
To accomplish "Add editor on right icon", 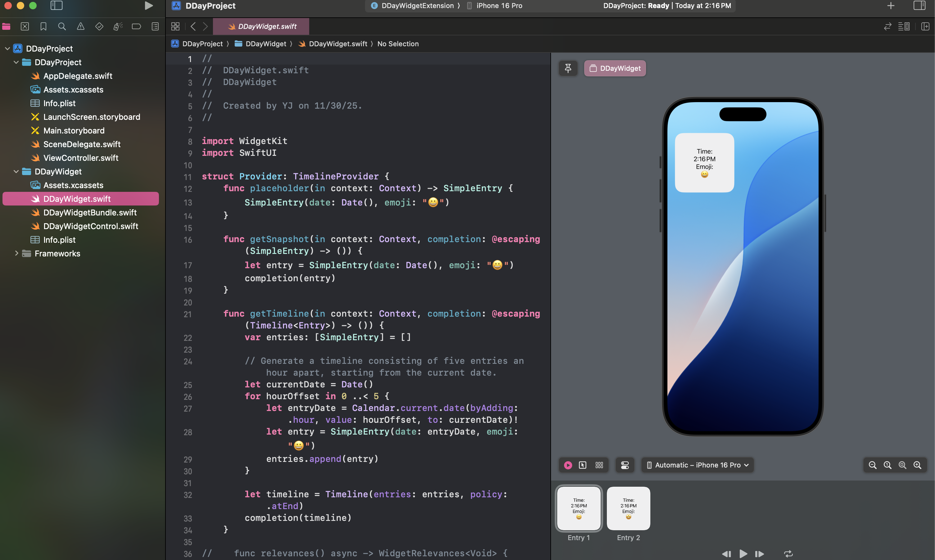I will [x=925, y=26].
